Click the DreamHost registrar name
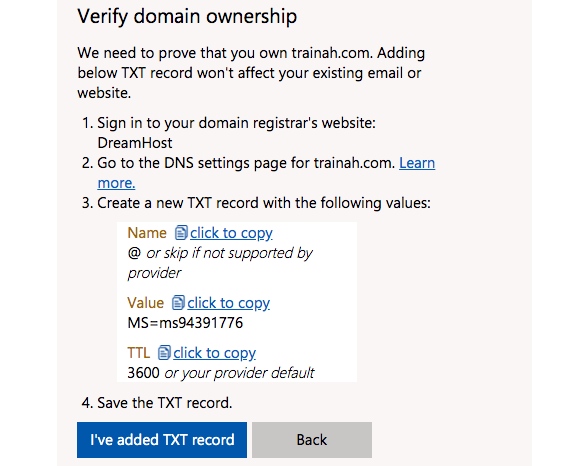Viewport: 581px width, 466px height. 135,143
